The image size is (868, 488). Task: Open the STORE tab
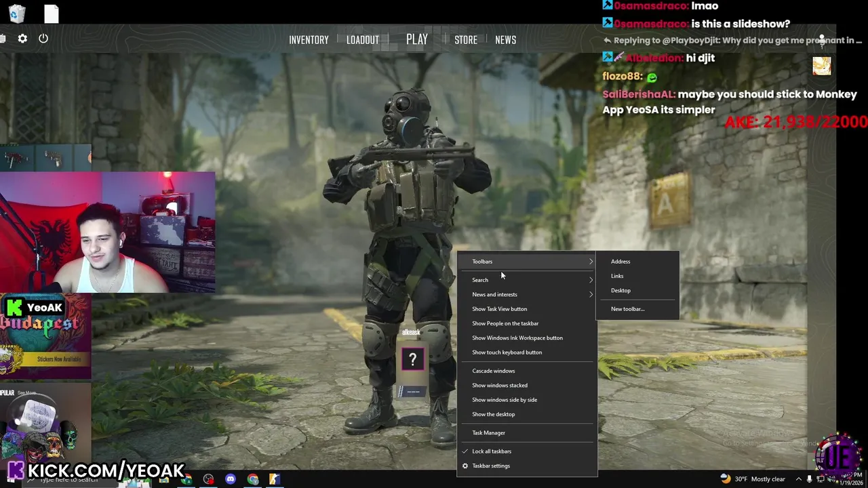point(466,40)
